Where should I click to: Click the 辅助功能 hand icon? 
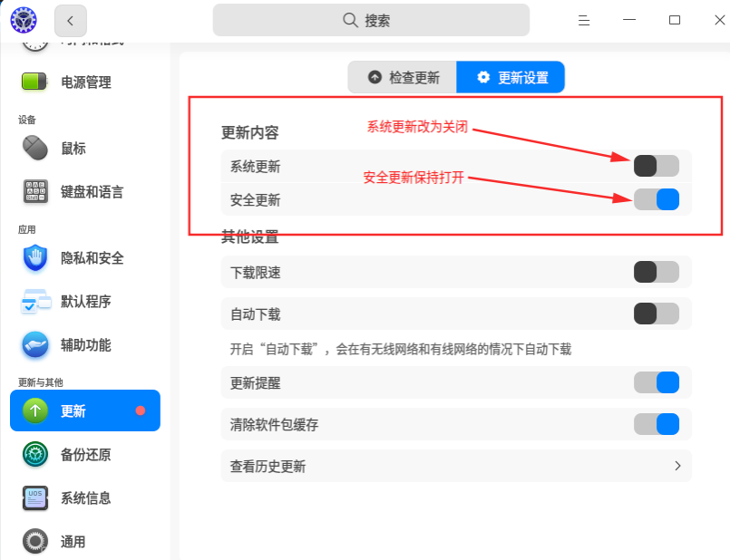(35, 344)
